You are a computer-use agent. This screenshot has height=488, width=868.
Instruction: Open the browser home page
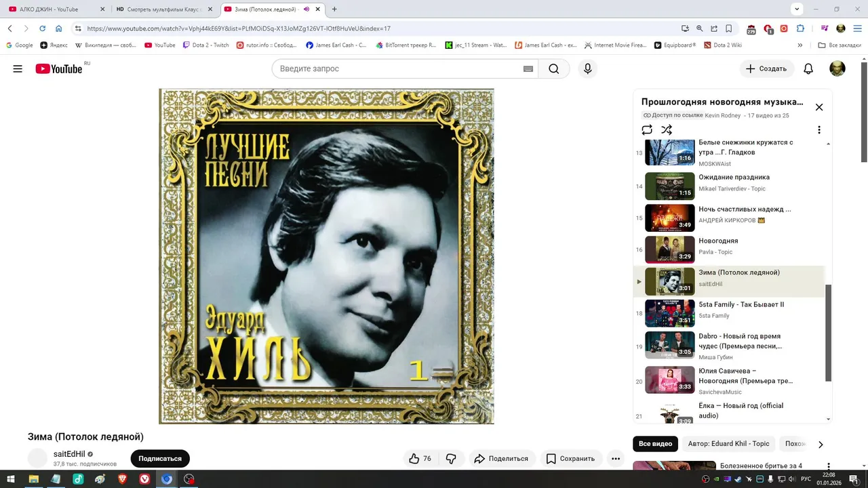pos(59,28)
